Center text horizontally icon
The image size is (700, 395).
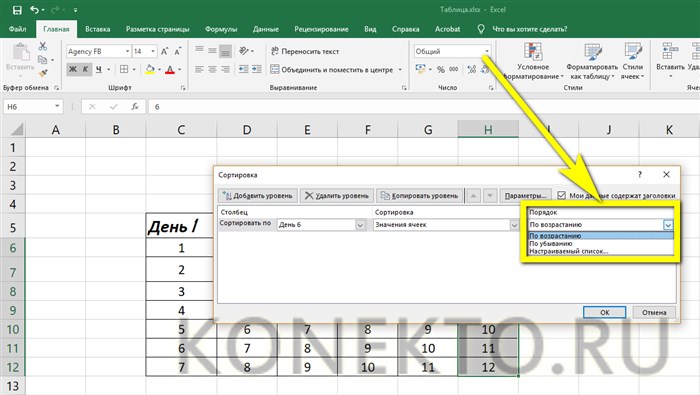[x=212, y=69]
